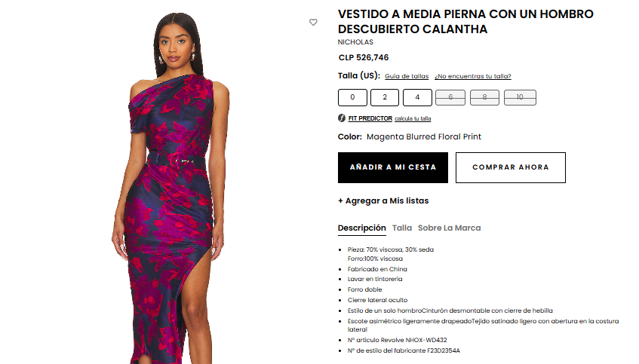
Task: Open the Guía de tallas link
Action: [x=407, y=76]
